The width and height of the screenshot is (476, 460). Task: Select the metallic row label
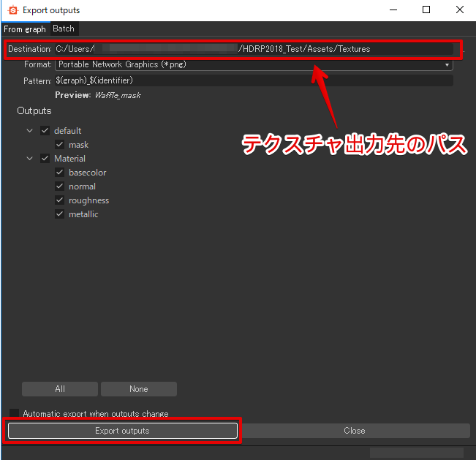click(x=83, y=214)
